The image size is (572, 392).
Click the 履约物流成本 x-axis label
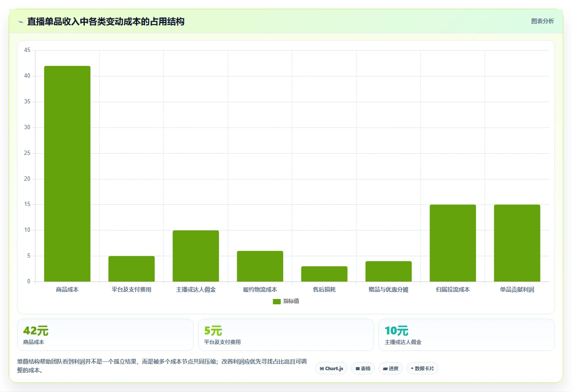(x=260, y=289)
